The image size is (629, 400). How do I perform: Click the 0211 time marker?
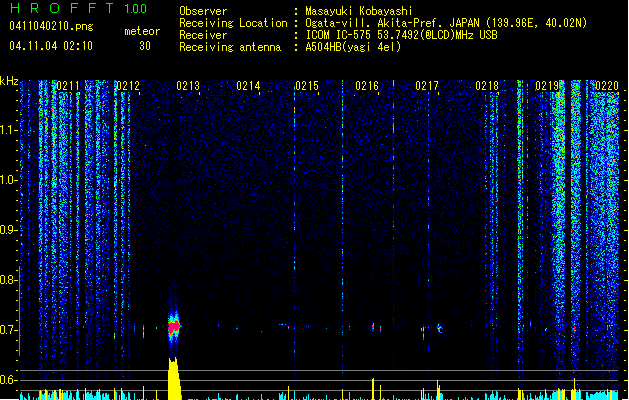coord(68,86)
